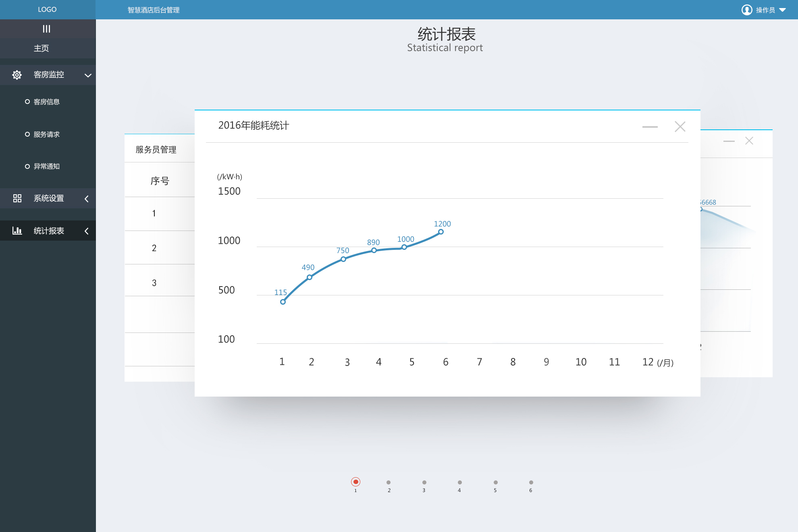Click the grid icon beside 系统设置

click(17, 198)
